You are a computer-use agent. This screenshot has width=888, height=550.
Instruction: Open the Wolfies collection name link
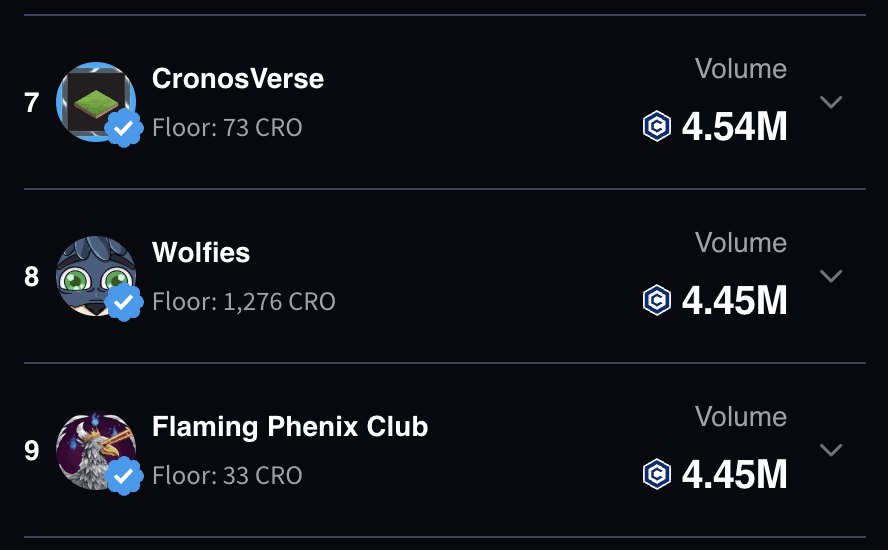pyautogui.click(x=201, y=253)
